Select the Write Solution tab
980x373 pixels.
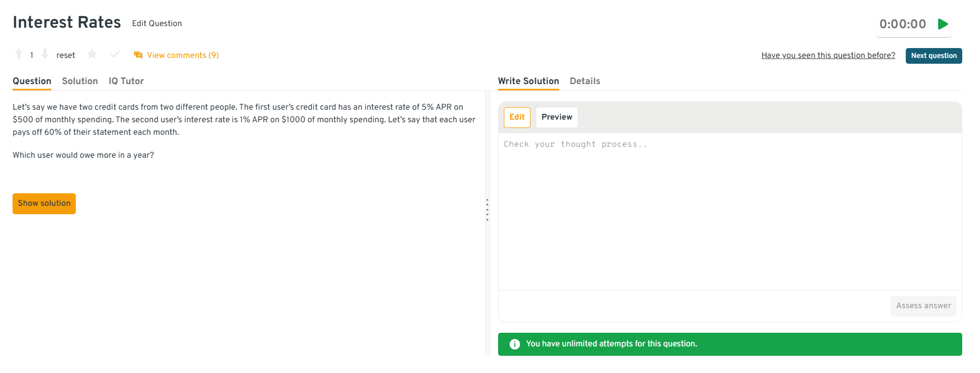pos(528,81)
